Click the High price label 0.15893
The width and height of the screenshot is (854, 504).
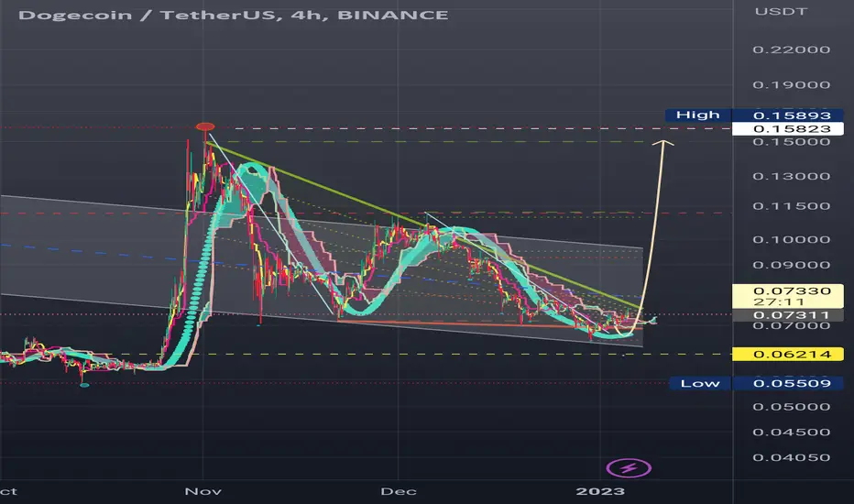point(787,115)
